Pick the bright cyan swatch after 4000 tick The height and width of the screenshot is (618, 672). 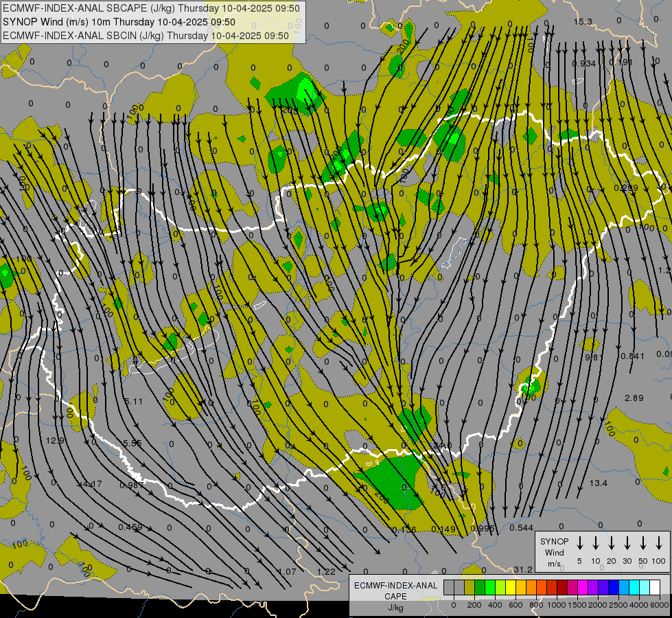pos(634,588)
